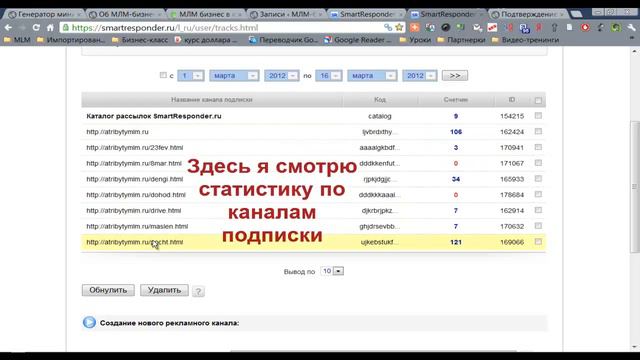Check the box for the catalog row 154215
640x360 pixels.
[538, 116]
